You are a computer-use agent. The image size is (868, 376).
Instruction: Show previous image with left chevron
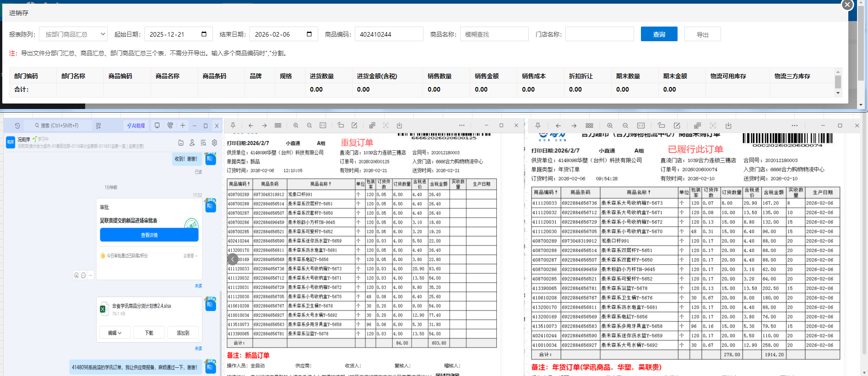coord(233,259)
